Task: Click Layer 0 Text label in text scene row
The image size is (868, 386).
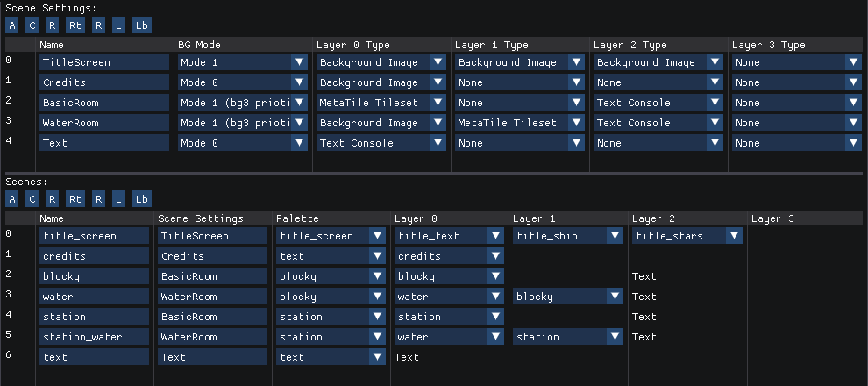Action: pyautogui.click(x=406, y=357)
